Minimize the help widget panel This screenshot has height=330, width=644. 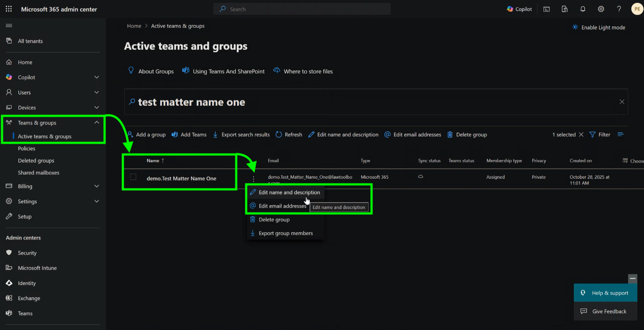(x=632, y=279)
